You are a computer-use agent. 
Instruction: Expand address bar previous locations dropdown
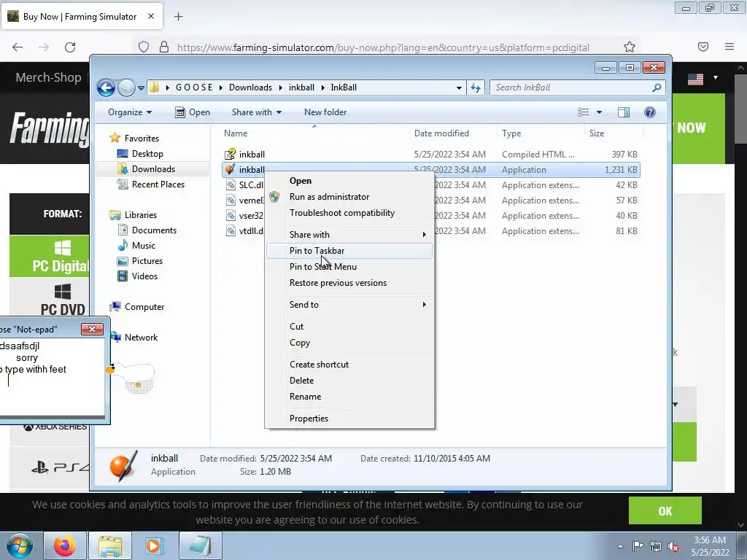[x=459, y=87]
